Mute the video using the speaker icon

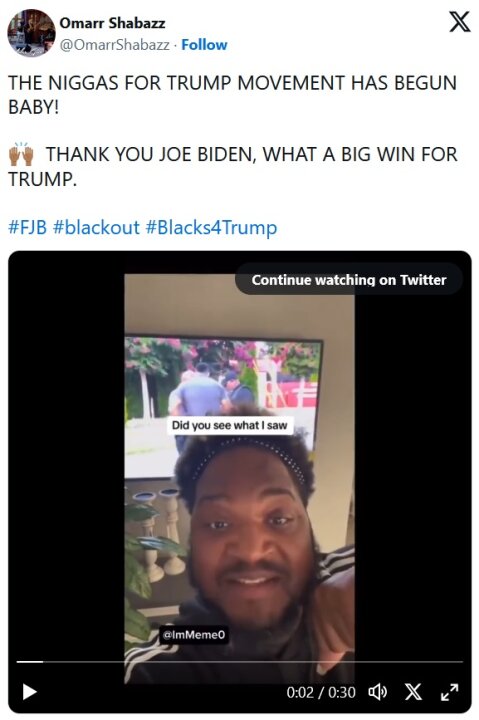[378, 692]
